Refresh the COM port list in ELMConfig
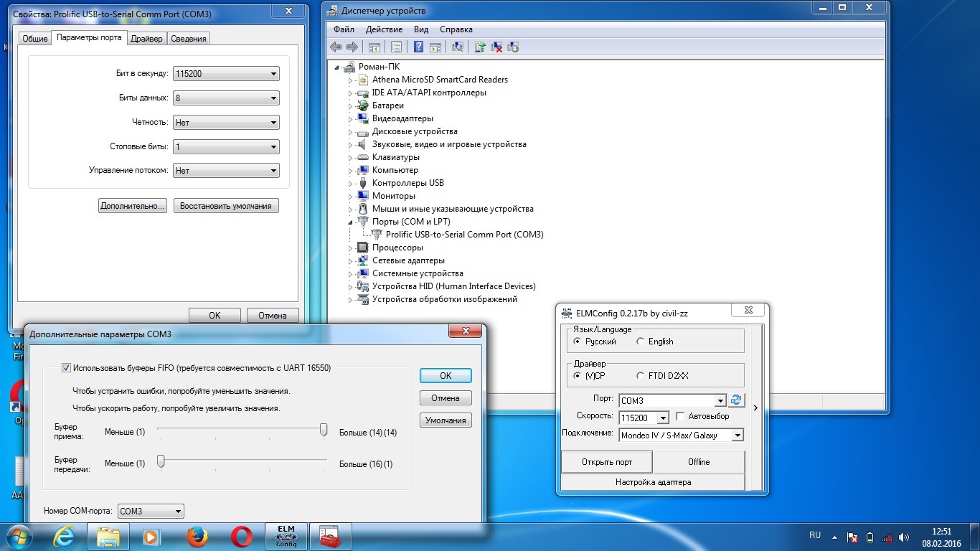 tap(737, 400)
